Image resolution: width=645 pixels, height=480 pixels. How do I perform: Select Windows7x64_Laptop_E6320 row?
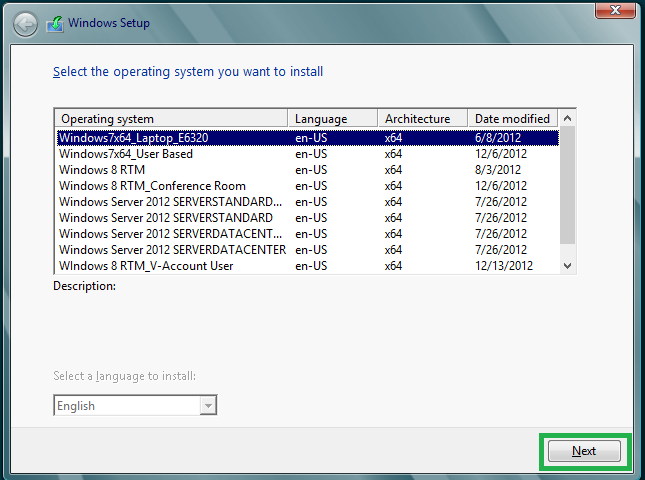pyautogui.click(x=308, y=138)
